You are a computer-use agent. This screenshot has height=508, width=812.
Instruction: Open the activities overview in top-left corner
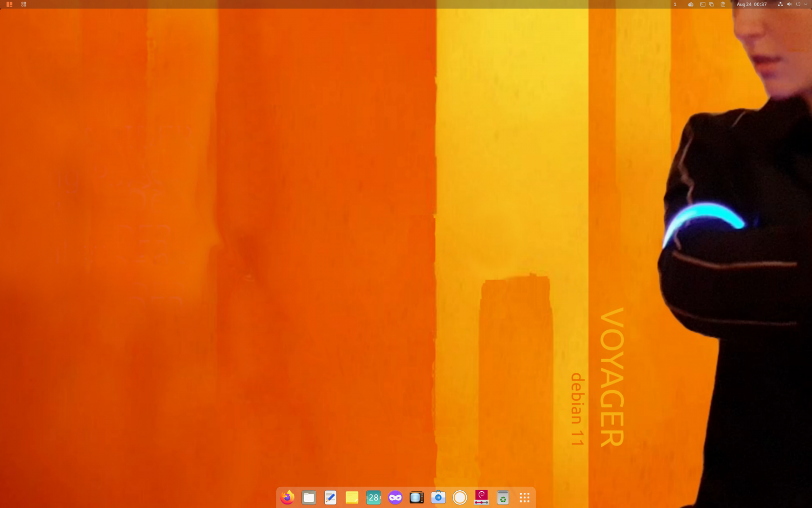(9, 4)
